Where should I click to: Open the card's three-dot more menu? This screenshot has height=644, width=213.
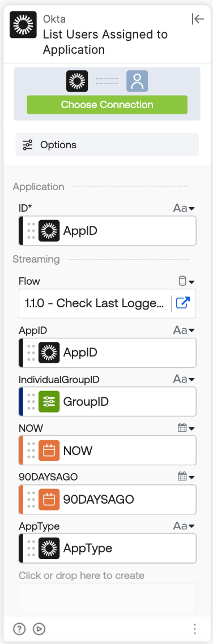pos(195,628)
